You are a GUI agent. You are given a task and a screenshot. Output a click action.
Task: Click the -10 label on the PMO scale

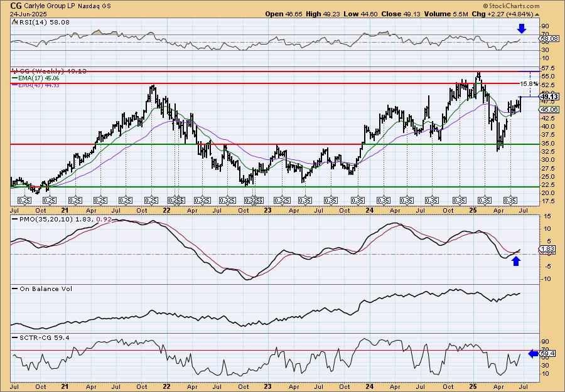(x=547, y=279)
